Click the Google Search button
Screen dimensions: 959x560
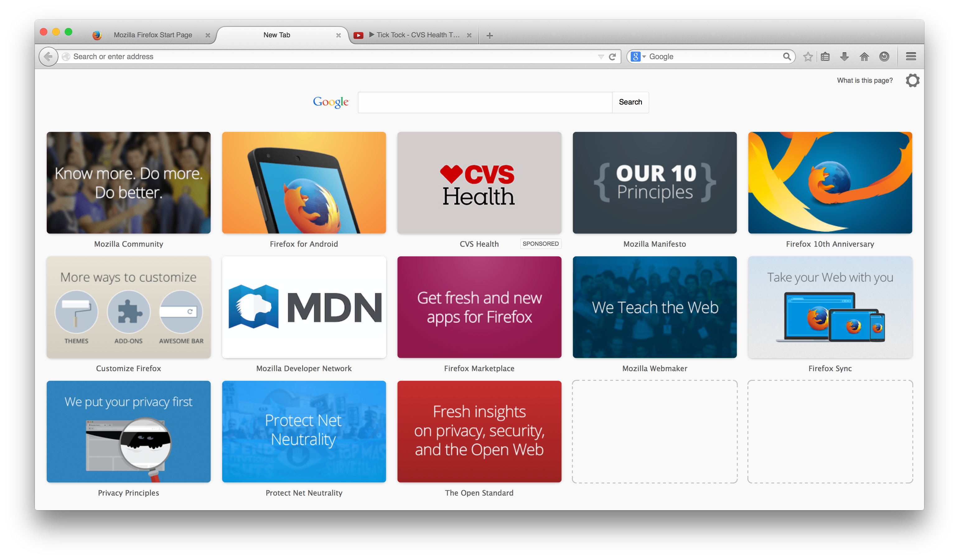[630, 102]
